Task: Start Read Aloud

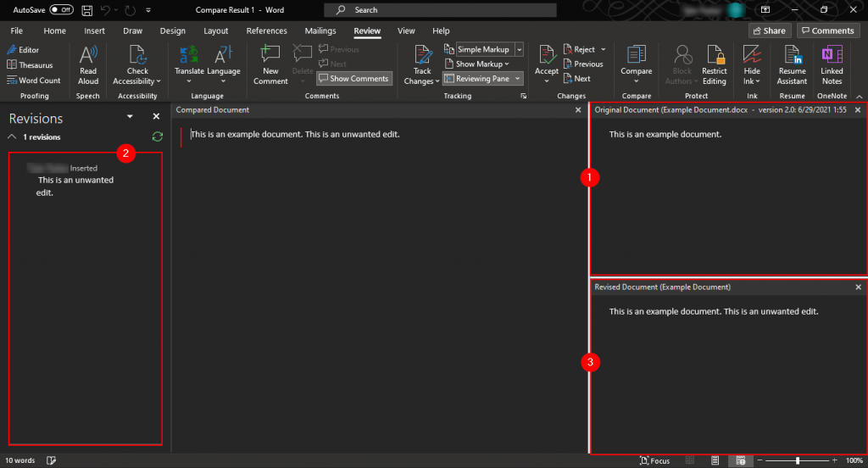Action: 88,65
